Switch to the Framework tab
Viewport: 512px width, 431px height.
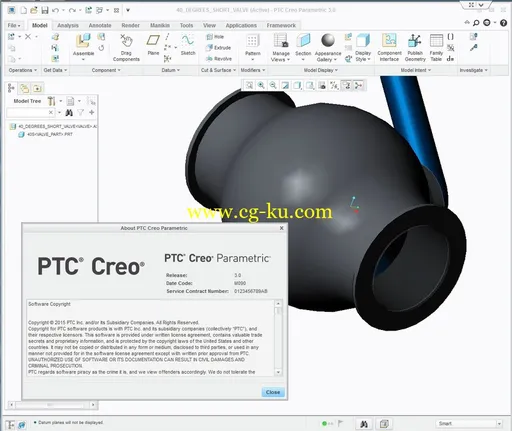point(281,25)
